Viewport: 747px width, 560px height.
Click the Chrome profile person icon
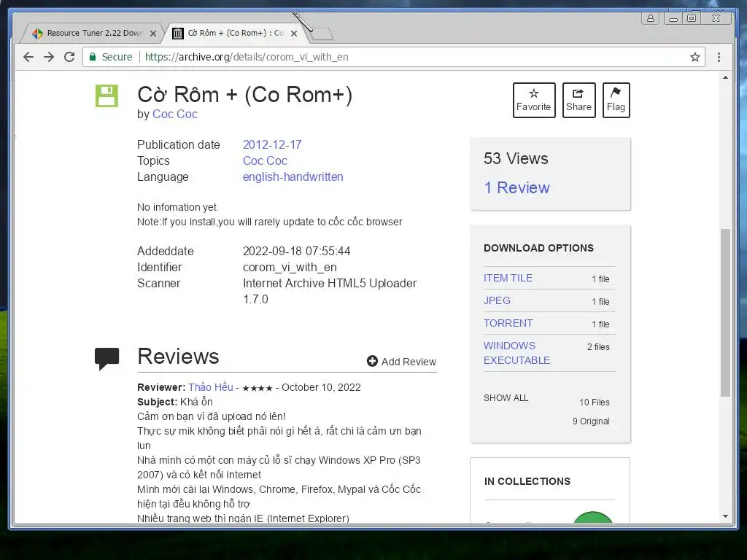[x=650, y=18]
